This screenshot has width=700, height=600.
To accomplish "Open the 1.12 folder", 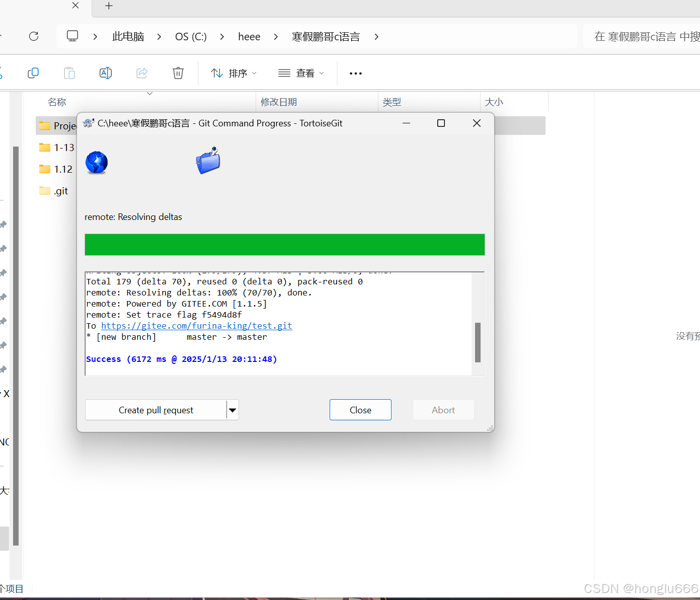I will 56,169.
